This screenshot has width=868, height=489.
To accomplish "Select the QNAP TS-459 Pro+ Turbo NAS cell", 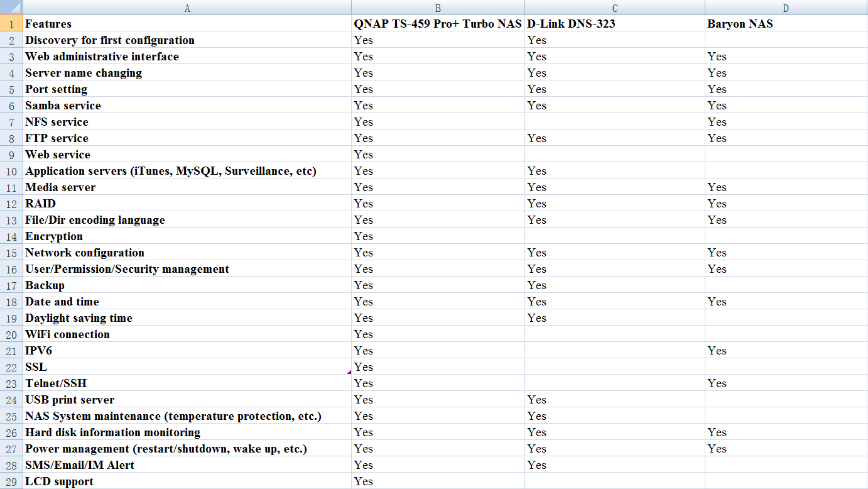I will click(438, 25).
